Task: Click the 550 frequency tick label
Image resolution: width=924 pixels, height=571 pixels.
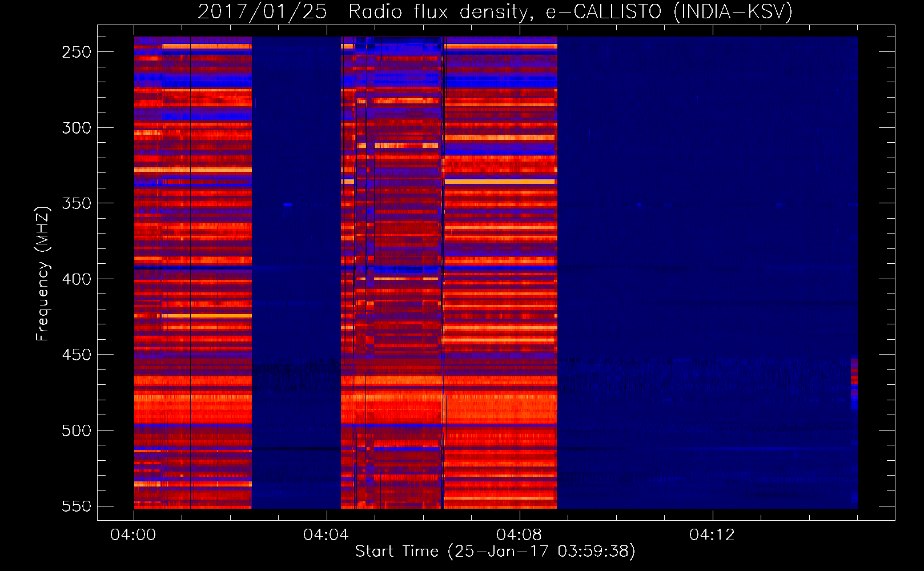Action: [77, 506]
